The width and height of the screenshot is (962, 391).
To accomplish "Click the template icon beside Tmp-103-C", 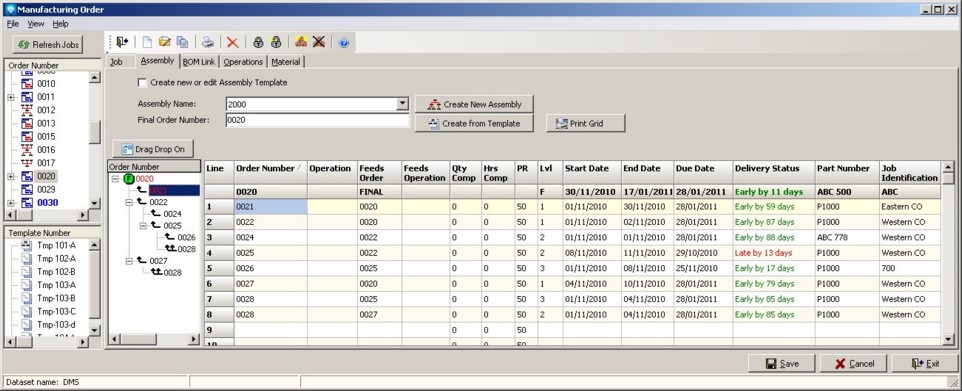I will (26, 311).
